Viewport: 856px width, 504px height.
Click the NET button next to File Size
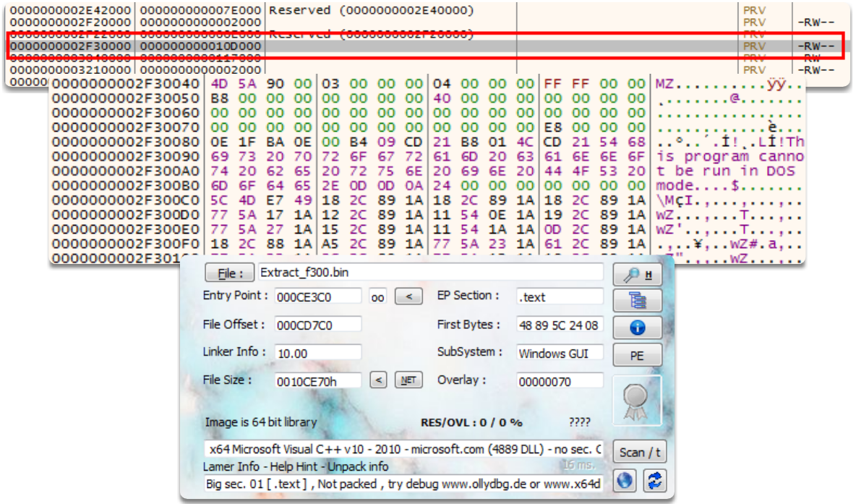pyautogui.click(x=408, y=380)
